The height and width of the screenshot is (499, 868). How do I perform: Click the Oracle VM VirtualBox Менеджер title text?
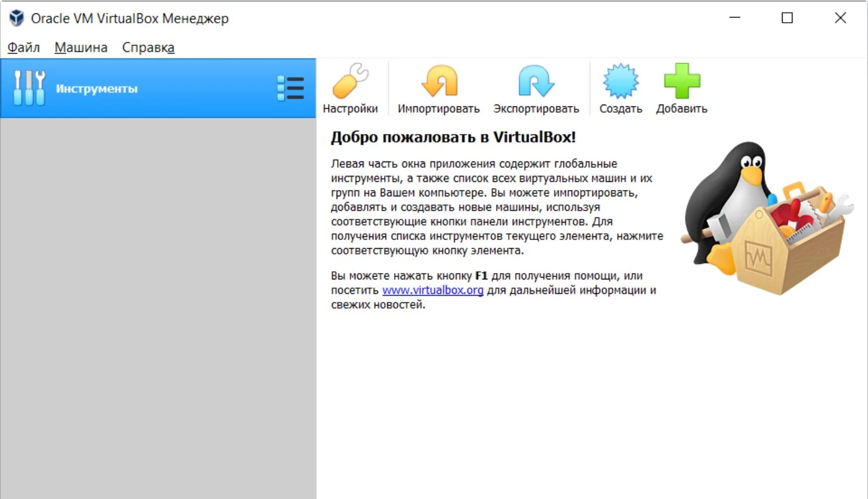pyautogui.click(x=130, y=19)
